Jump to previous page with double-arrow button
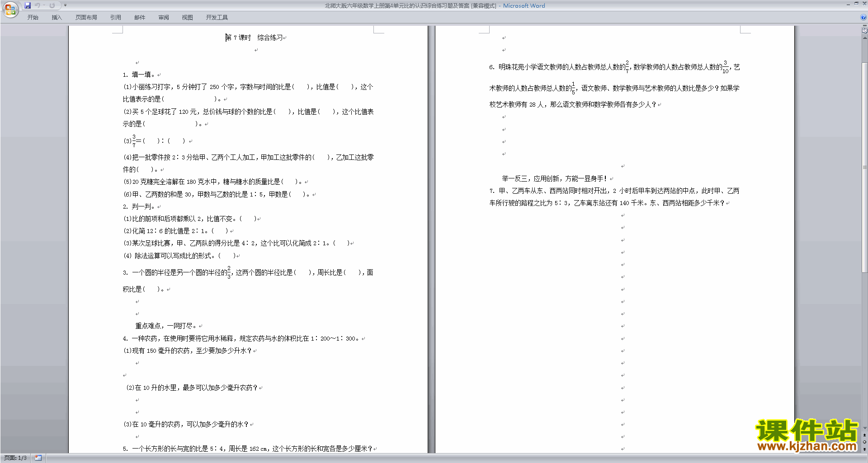 point(864,435)
